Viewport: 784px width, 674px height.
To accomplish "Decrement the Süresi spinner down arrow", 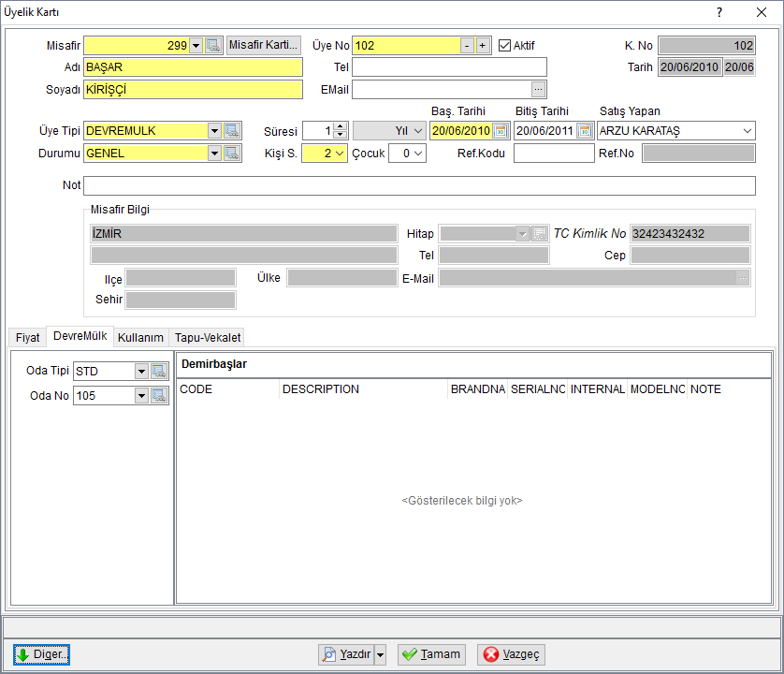I will click(341, 135).
